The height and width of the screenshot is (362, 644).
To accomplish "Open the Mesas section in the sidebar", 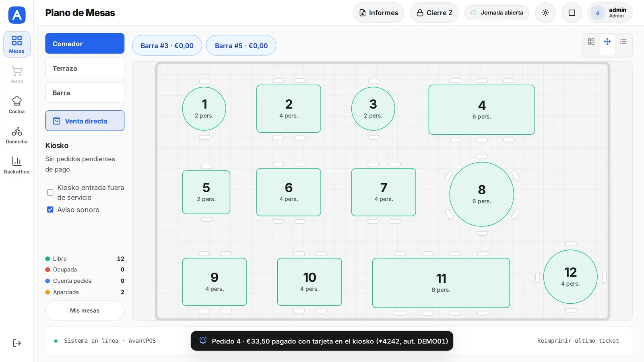I will click(17, 44).
